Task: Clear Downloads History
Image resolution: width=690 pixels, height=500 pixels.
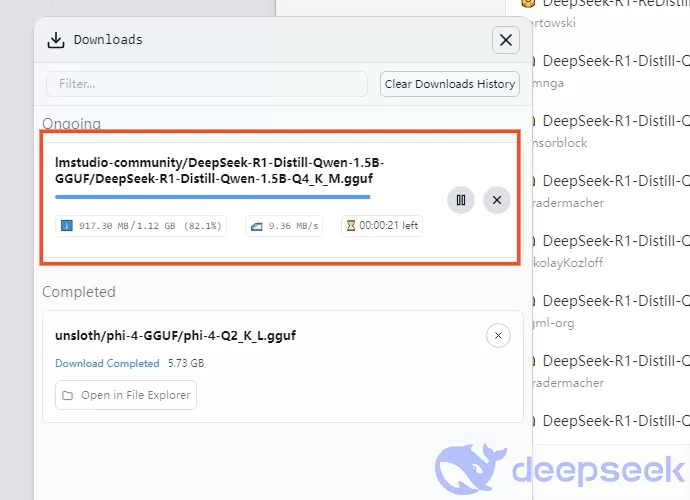Action: 450,84
